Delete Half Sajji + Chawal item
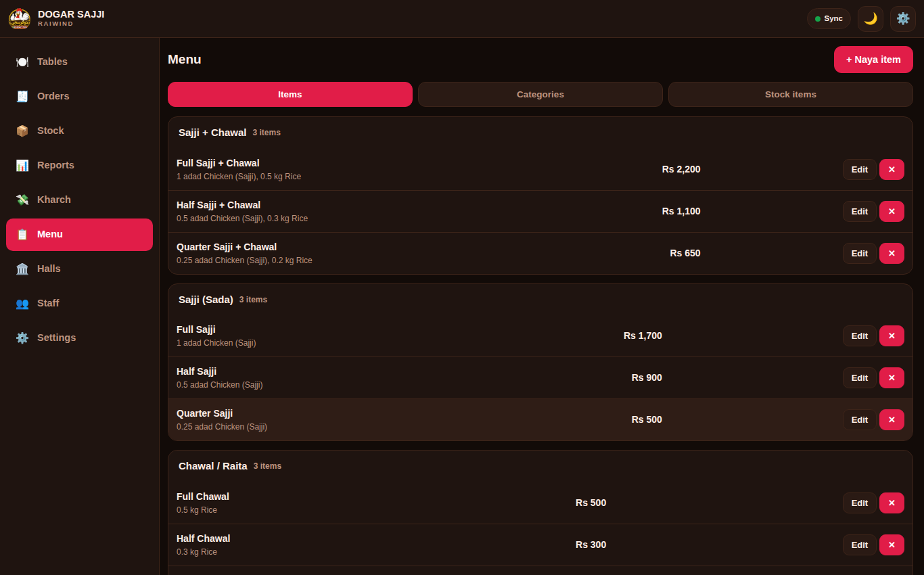This screenshot has height=575, width=924. click(x=892, y=212)
